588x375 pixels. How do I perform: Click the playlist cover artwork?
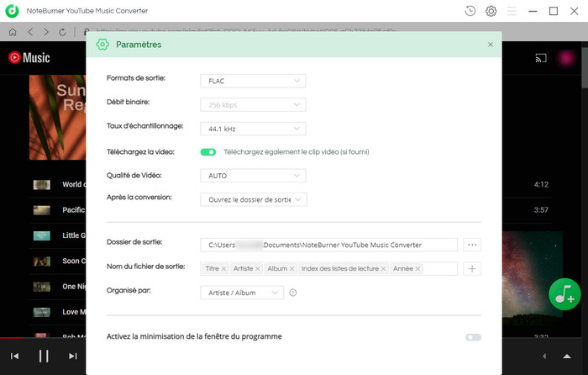pos(57,117)
